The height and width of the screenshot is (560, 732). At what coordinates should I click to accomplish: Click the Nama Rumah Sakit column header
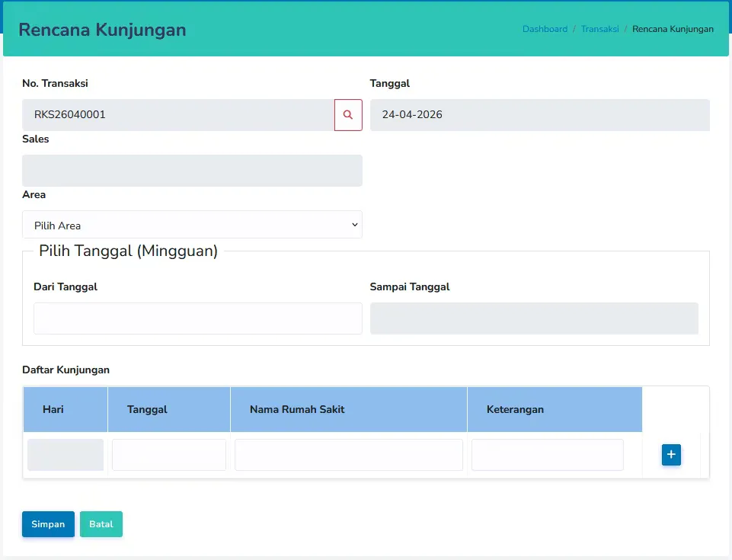point(349,410)
